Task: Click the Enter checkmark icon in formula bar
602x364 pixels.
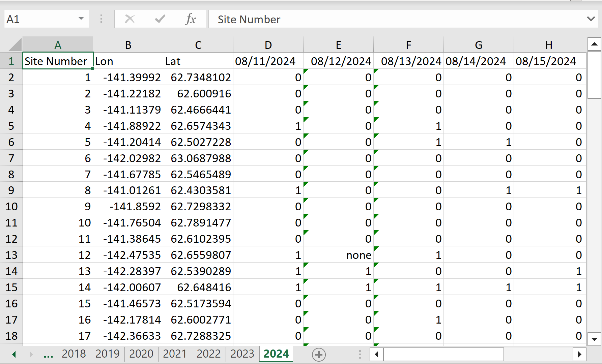Action: [160, 19]
